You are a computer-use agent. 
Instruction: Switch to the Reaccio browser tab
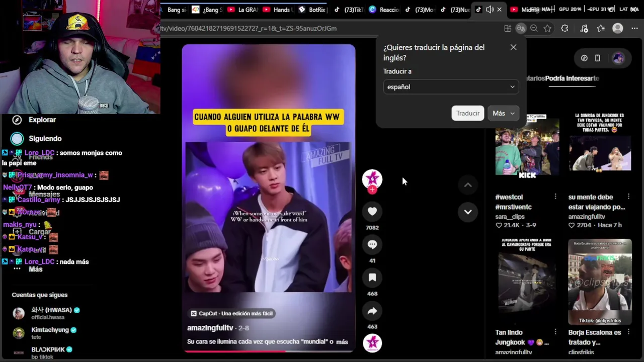click(x=384, y=10)
